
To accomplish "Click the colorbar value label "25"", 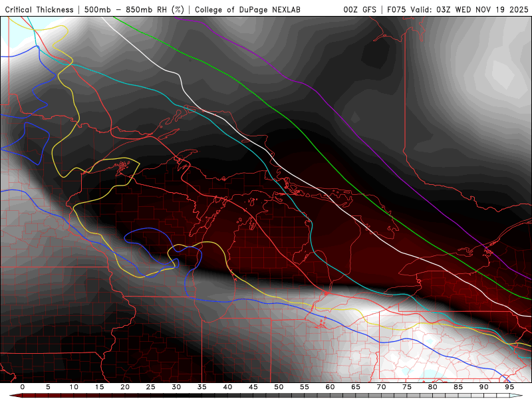I will pos(151,387).
